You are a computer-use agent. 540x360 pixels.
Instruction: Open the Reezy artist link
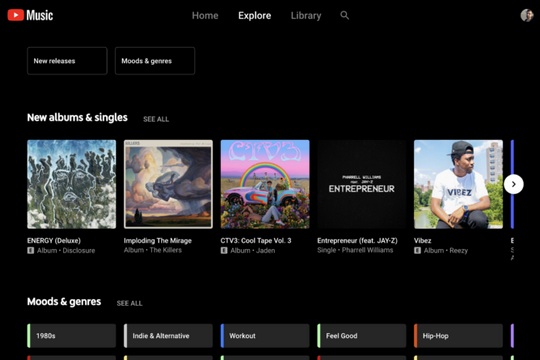(x=459, y=250)
